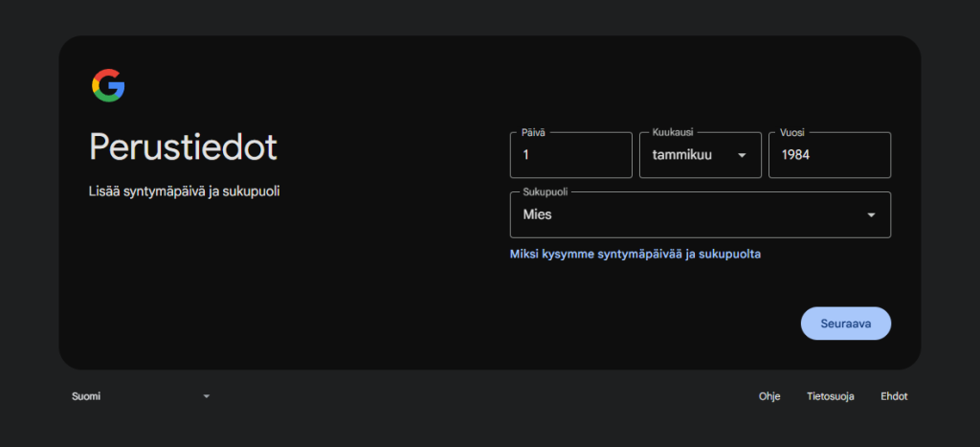
Task: Click the arrow beside the Suomi language selector
Action: pos(206,397)
